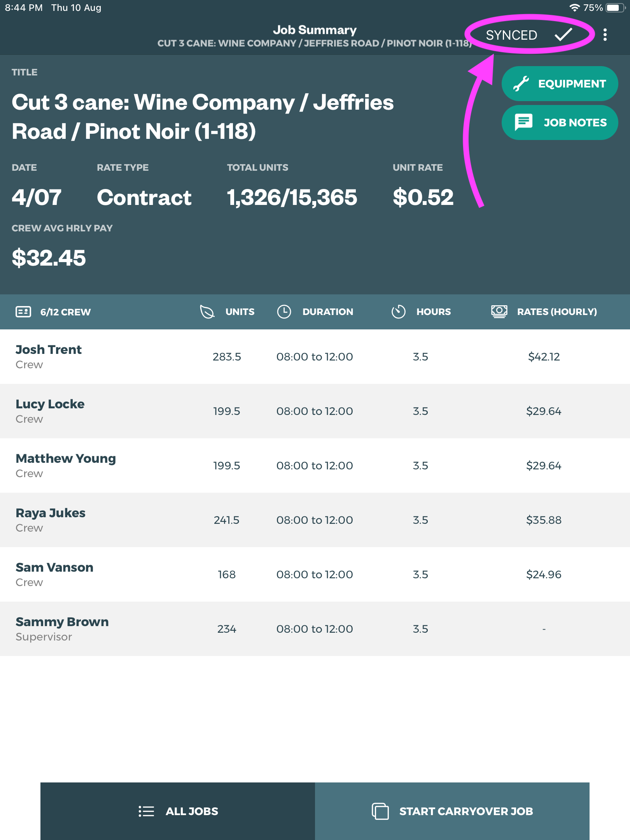This screenshot has height=840, width=630.
Task: Open the three-dot more options menu
Action: [605, 35]
